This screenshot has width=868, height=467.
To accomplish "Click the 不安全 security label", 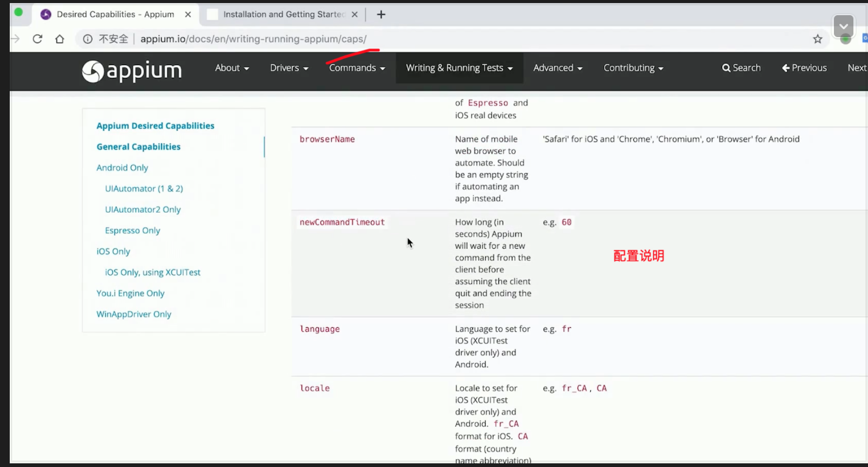I will click(114, 39).
